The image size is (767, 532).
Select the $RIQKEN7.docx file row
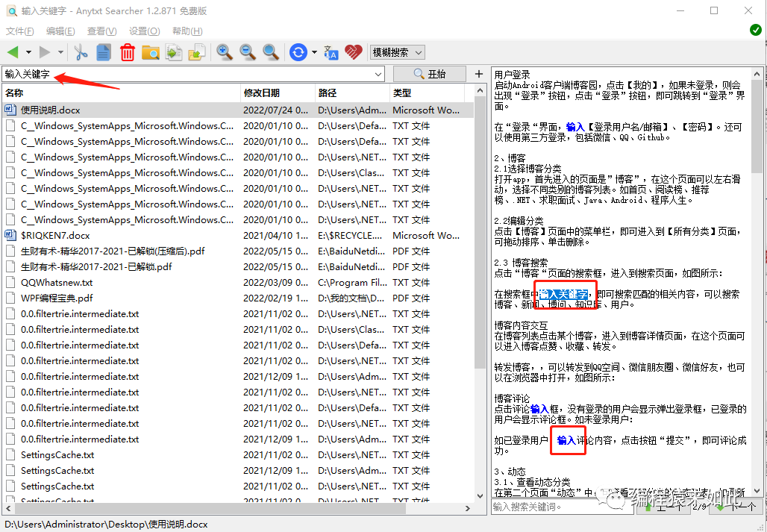point(238,235)
